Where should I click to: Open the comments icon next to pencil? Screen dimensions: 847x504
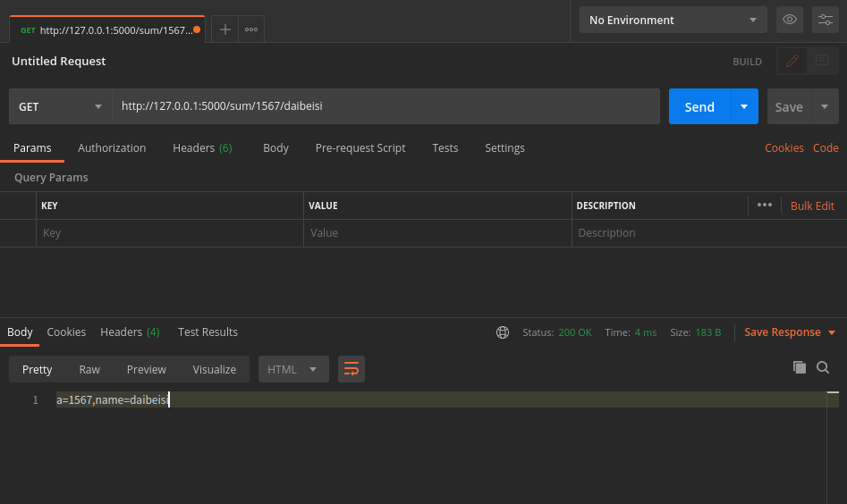[x=822, y=61]
